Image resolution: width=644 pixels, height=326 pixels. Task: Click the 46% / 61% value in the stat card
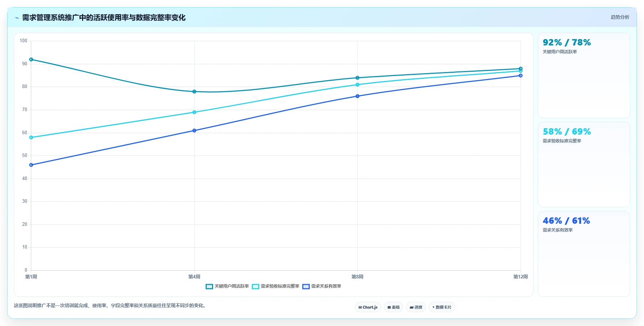[x=566, y=221]
